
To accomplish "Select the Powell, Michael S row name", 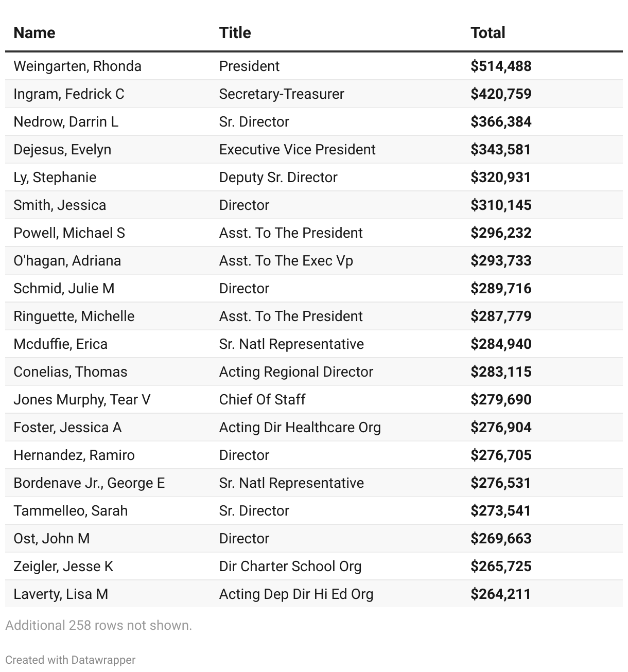I will tap(69, 233).
